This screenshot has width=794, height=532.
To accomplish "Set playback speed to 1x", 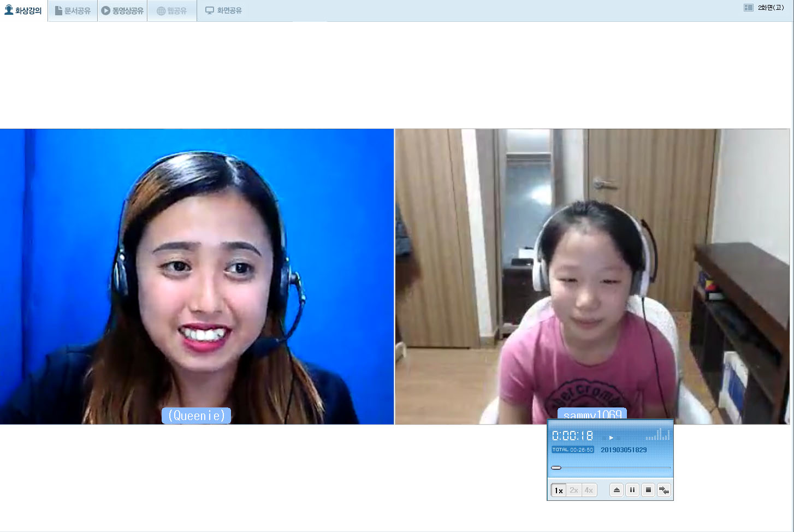I will click(x=558, y=490).
